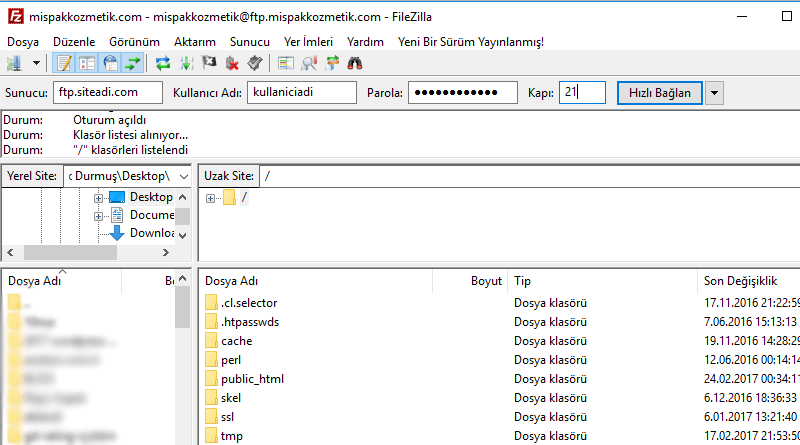Open the Site Manager icon
The image size is (800, 445).
[14, 63]
